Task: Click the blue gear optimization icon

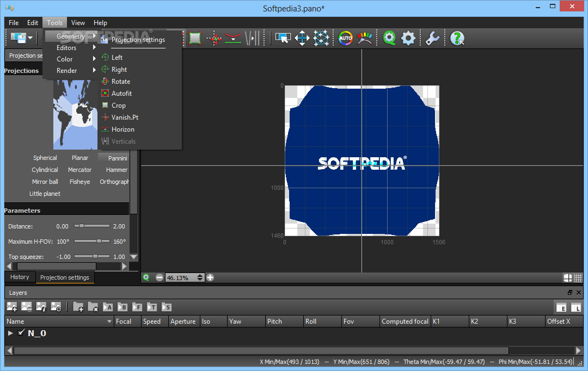Action: (408, 38)
